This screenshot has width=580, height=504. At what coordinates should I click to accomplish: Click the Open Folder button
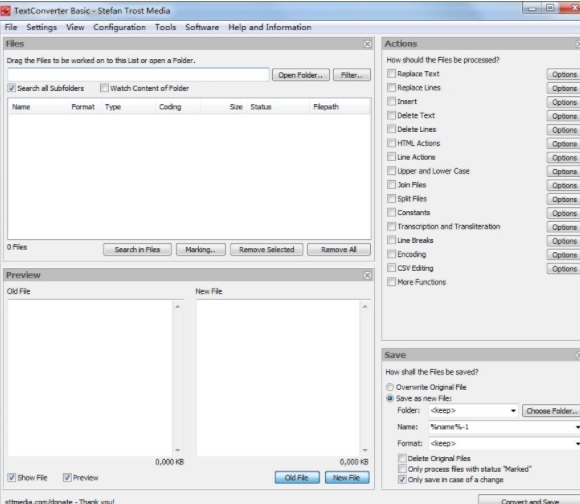click(x=301, y=75)
